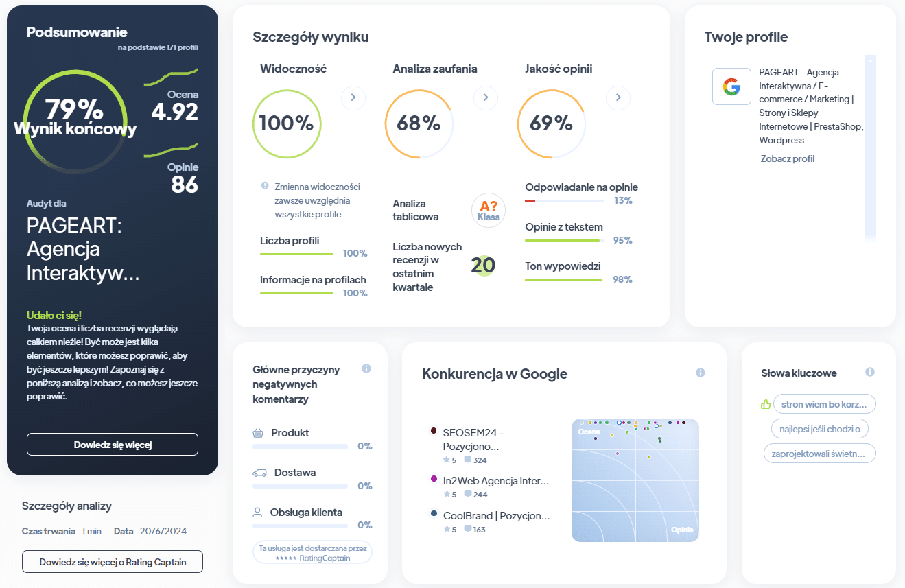Open the Zobacz profil link
Screen dimensions: 905x588
click(787, 158)
